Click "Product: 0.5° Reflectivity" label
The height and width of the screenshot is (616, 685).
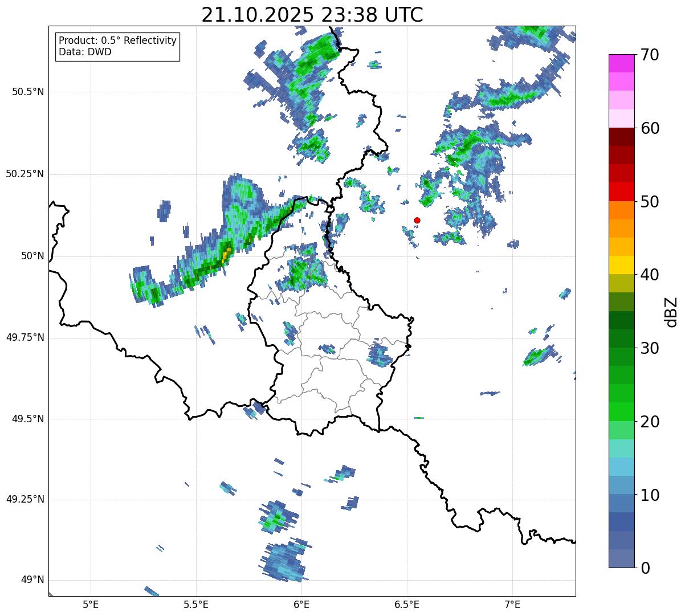point(117,41)
